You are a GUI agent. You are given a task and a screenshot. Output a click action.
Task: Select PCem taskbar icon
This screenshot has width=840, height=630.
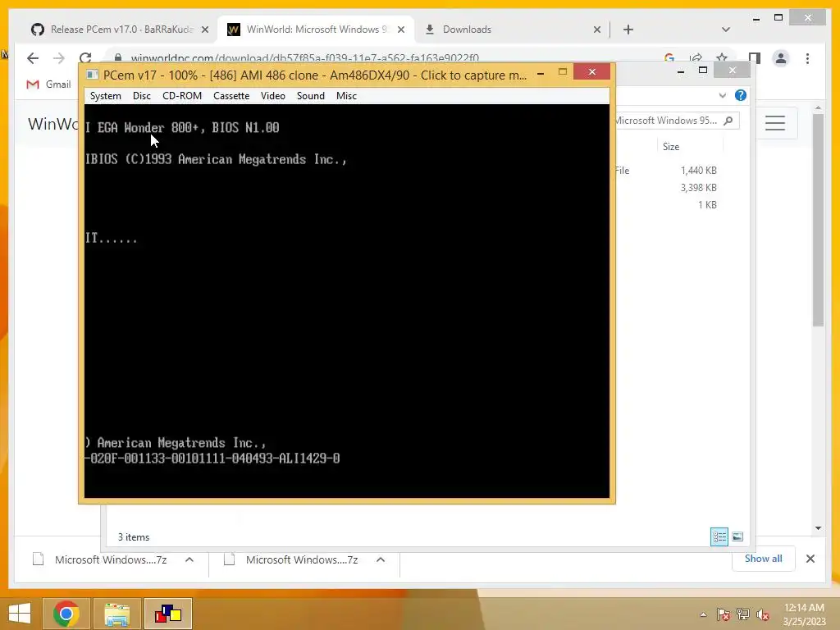[x=168, y=614]
